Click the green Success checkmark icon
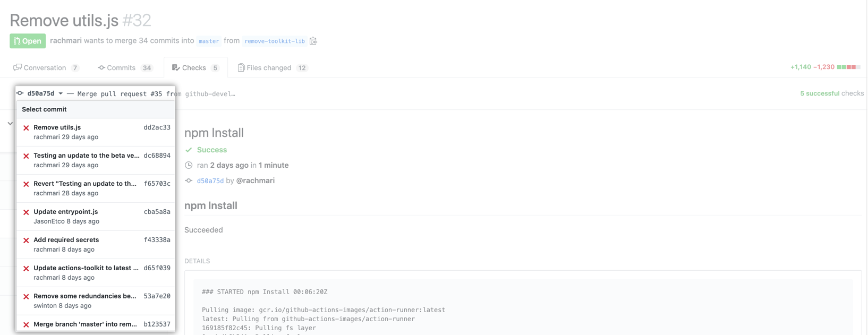Viewport: 868px width, 335px height. (189, 150)
